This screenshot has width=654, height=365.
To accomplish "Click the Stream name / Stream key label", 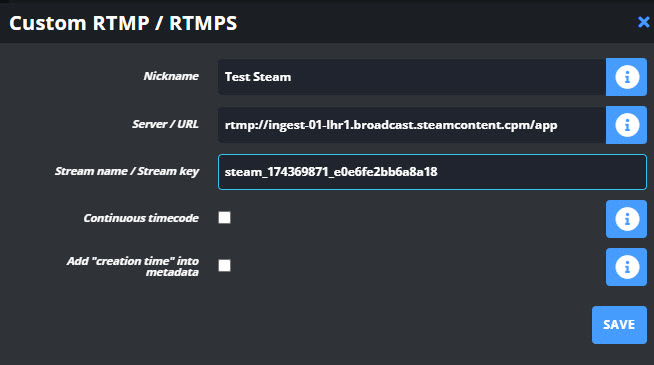I will tap(127, 171).
